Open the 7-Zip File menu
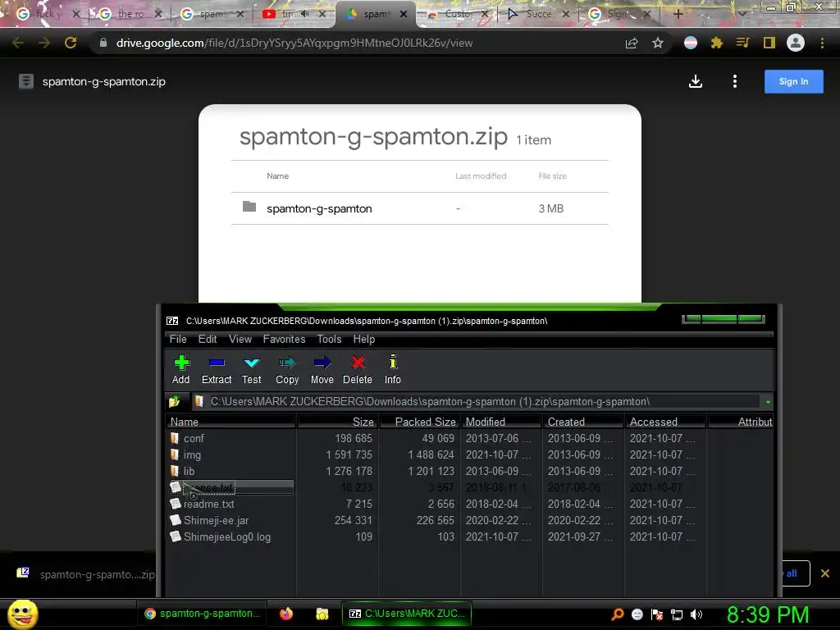Screen dimensions: 840x630 178,339
